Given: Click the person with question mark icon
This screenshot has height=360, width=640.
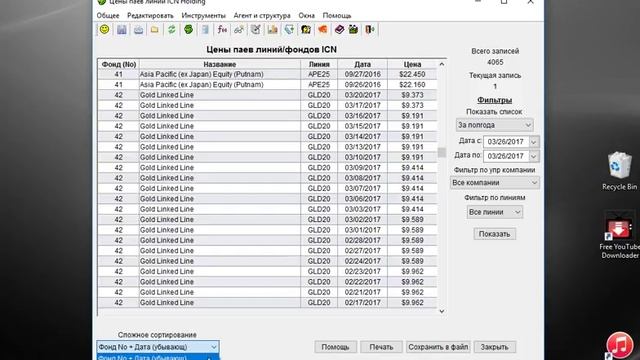Looking at the screenshot, I should coord(306,29).
